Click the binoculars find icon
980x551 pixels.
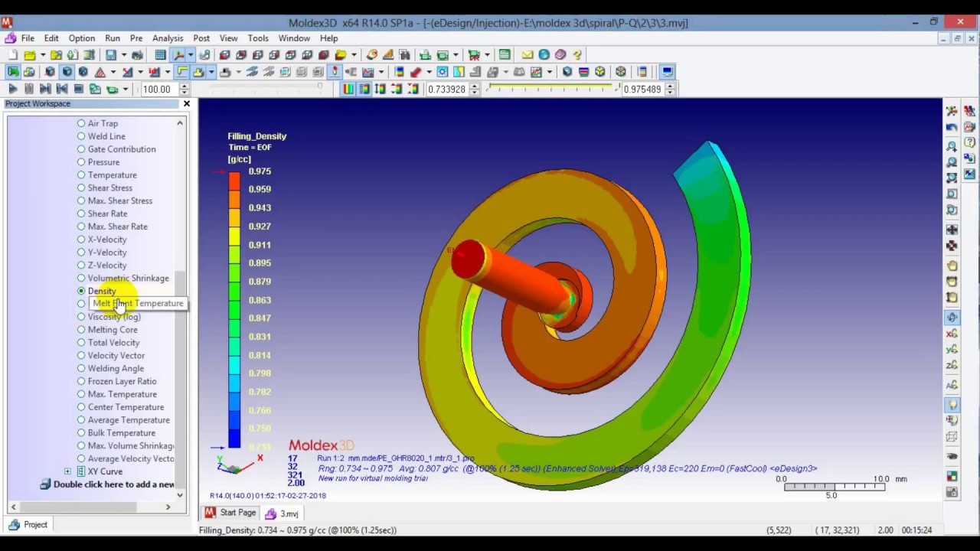pos(404,54)
